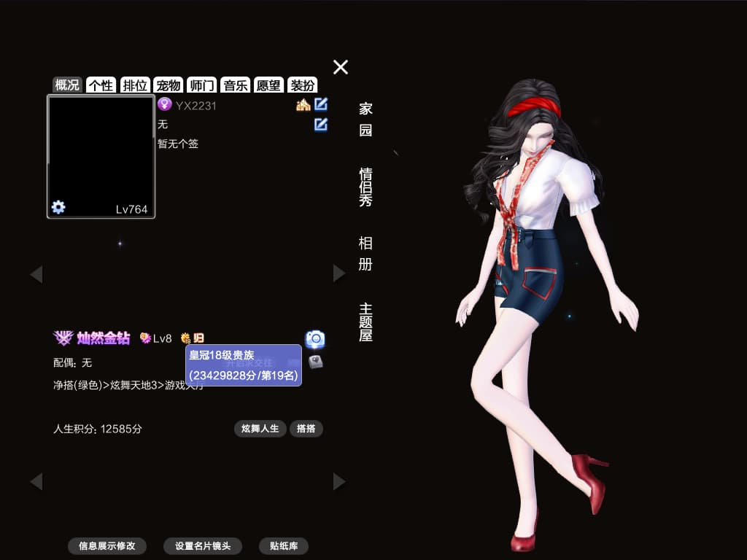Image resolution: width=747 pixels, height=560 pixels.
Task: Open the blue camera snapshot icon
Action: tap(315, 339)
